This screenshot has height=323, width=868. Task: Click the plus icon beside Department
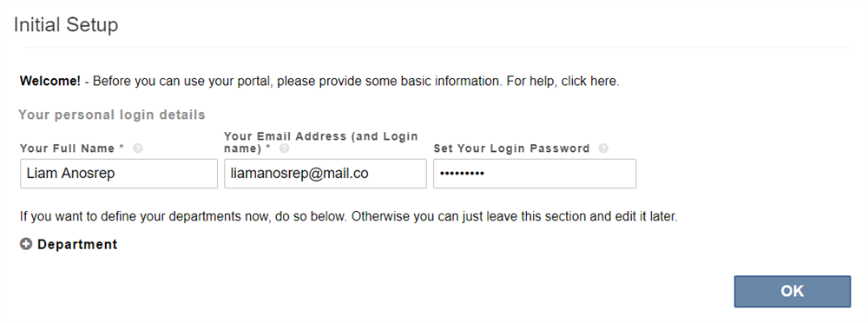26,244
